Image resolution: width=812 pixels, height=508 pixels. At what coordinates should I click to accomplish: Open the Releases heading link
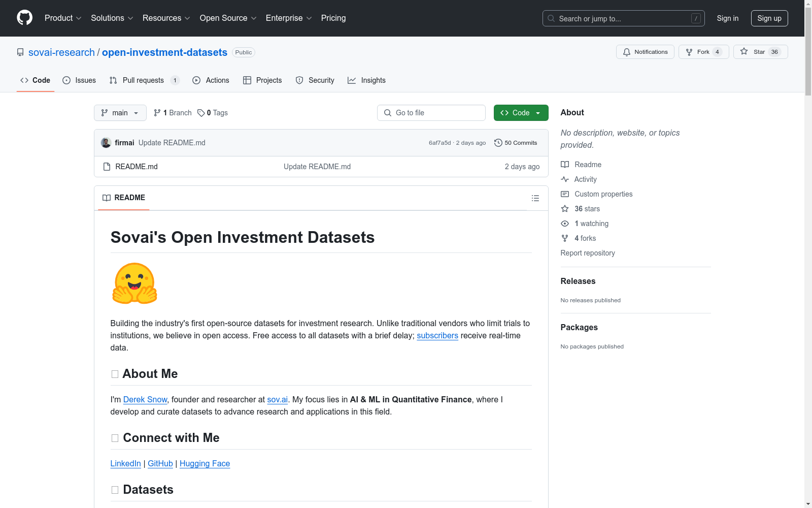point(578,281)
